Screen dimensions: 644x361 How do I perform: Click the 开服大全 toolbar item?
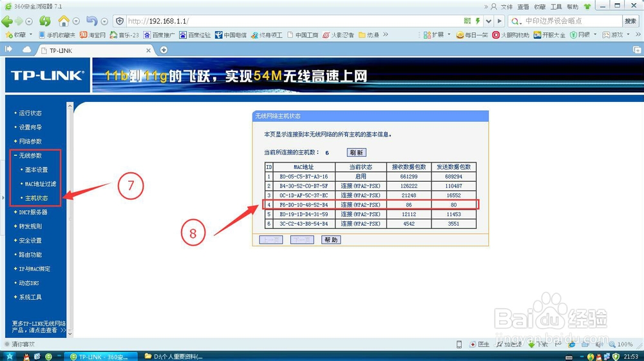pos(549,35)
